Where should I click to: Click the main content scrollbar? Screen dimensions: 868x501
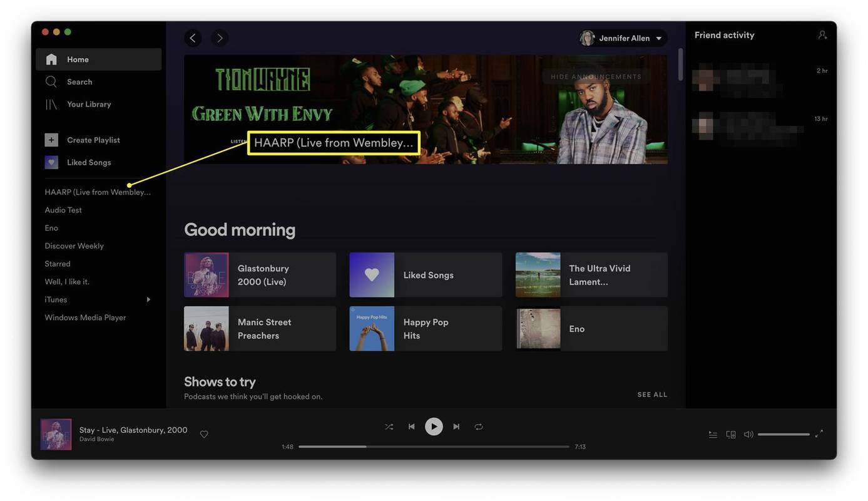(681, 65)
